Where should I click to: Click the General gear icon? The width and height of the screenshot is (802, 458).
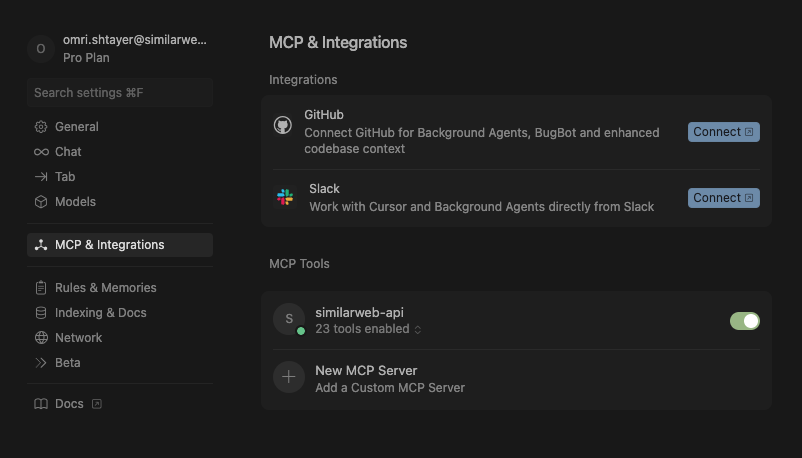[x=41, y=126]
